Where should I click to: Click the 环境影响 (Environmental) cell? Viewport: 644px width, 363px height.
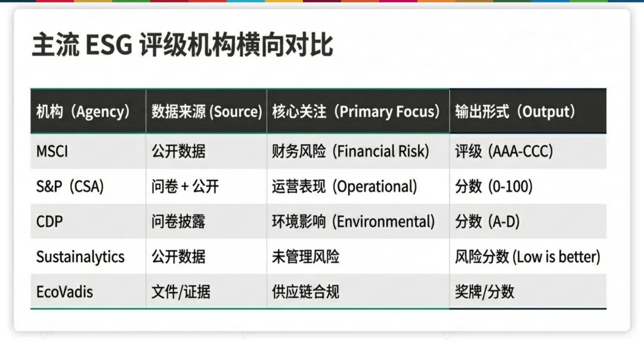click(358, 222)
